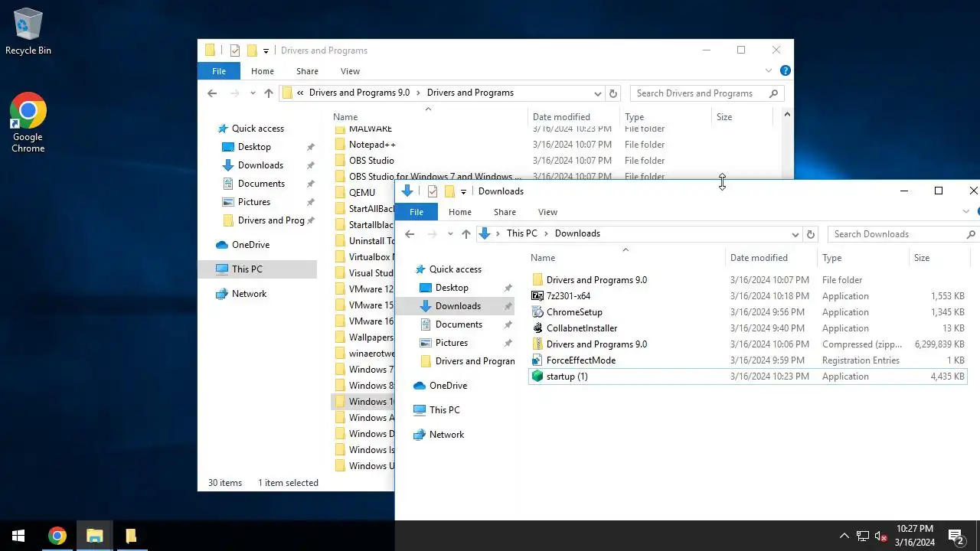Screen dimensions: 980x551
Task: Go back in Drivers and Programs window
Action: (x=212, y=93)
